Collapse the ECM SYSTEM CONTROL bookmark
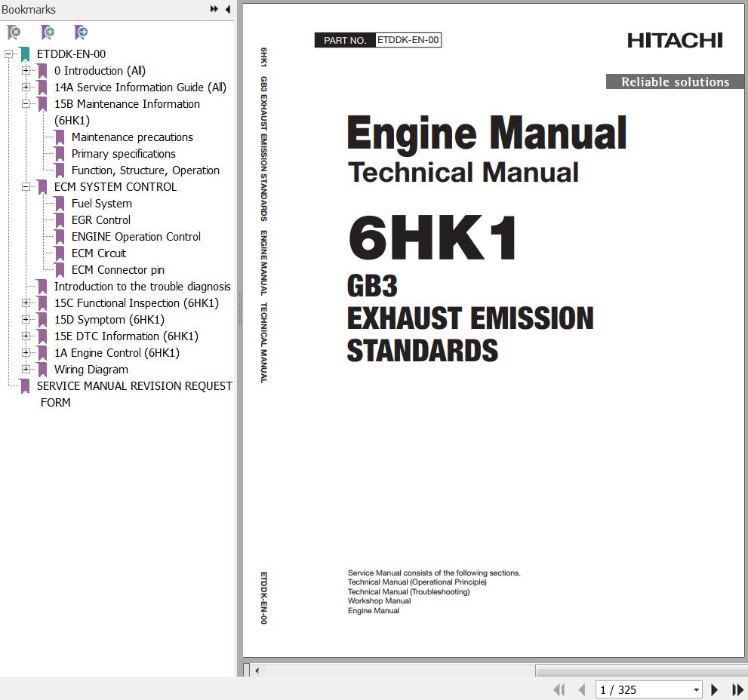This screenshot has height=700, width=748. click(x=26, y=186)
